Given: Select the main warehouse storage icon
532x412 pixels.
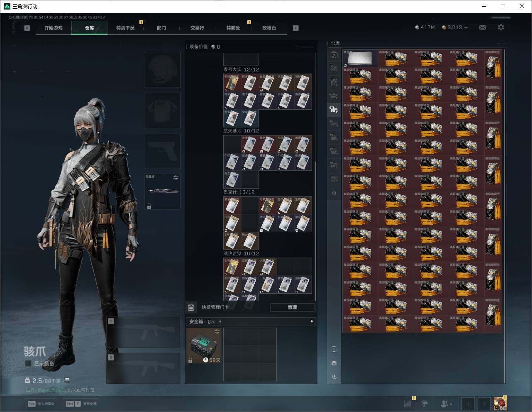Looking at the screenshot, I should [x=334, y=55].
